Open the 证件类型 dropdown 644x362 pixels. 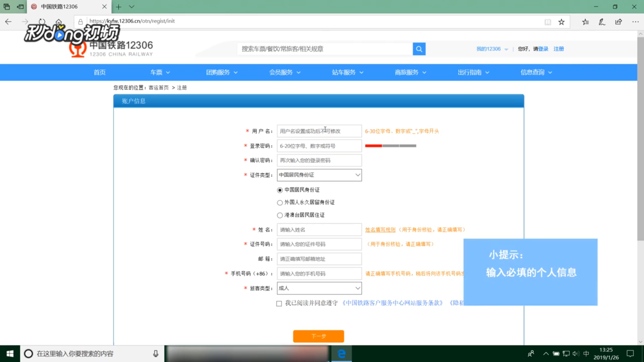tap(319, 175)
